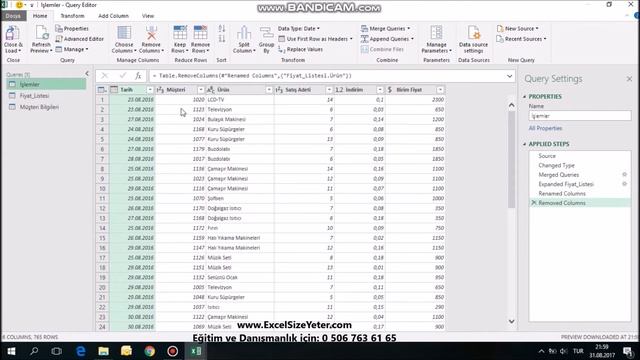Viewport: 640px width, 360px height.
Task: Sort descending with the Z-A icon
Action: pos(222,39)
